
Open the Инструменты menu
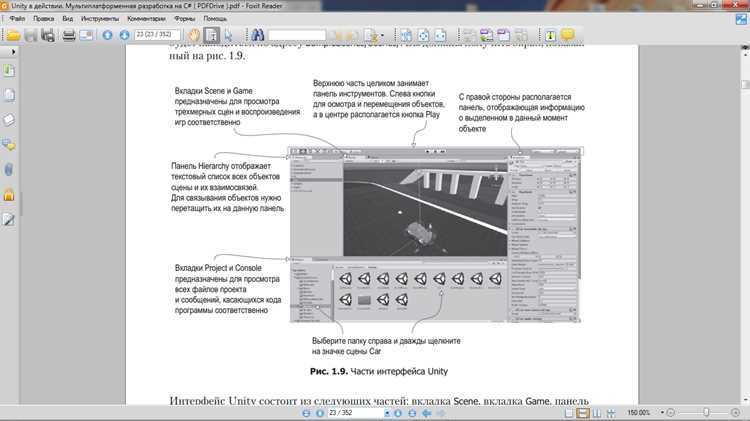click(100, 19)
